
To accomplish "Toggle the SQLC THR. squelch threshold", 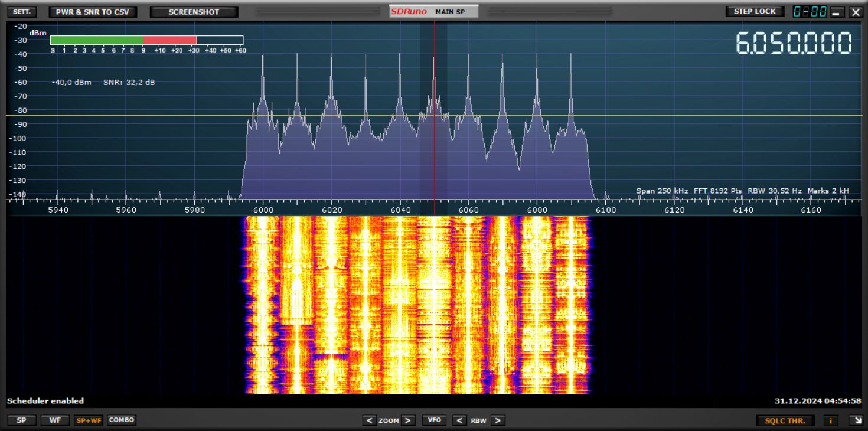I will (785, 420).
